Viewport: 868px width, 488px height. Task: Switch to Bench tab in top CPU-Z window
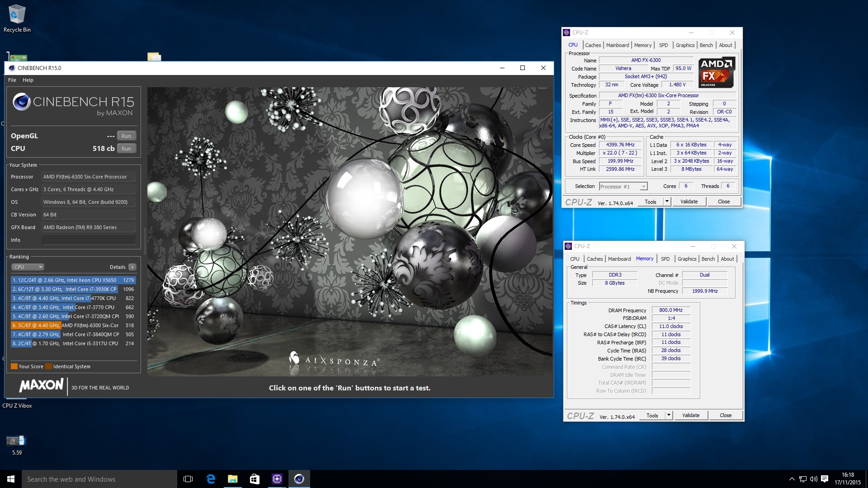(x=706, y=45)
